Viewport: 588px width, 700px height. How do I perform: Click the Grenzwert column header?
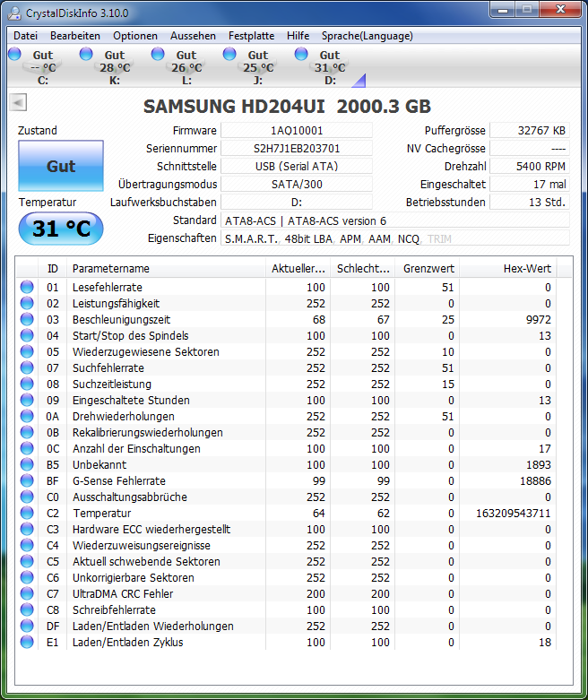click(428, 268)
